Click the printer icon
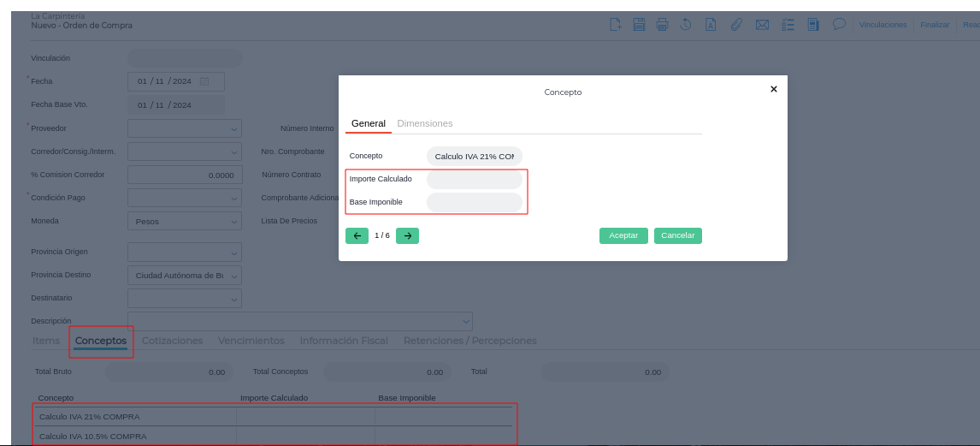The width and height of the screenshot is (980, 446). point(663,24)
